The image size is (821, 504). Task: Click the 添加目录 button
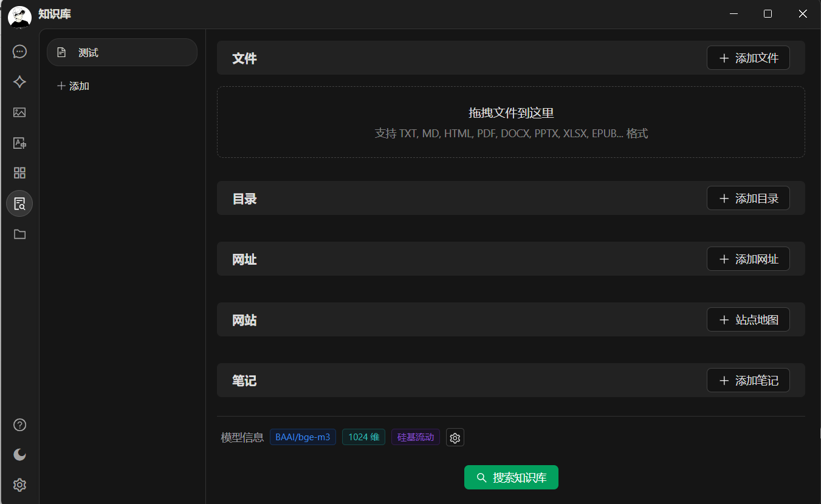click(748, 199)
